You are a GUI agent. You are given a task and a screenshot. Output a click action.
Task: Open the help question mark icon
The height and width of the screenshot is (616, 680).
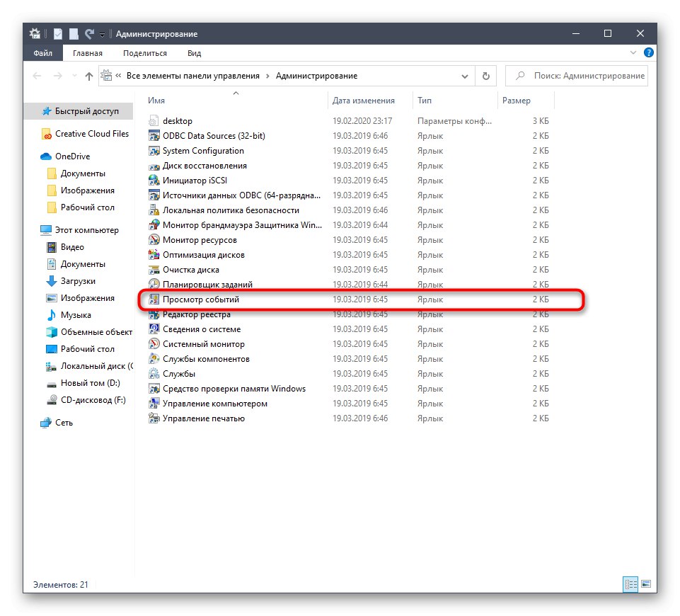[649, 52]
